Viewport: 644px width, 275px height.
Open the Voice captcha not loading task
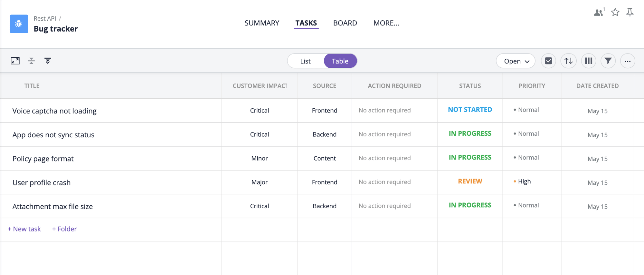coord(54,111)
